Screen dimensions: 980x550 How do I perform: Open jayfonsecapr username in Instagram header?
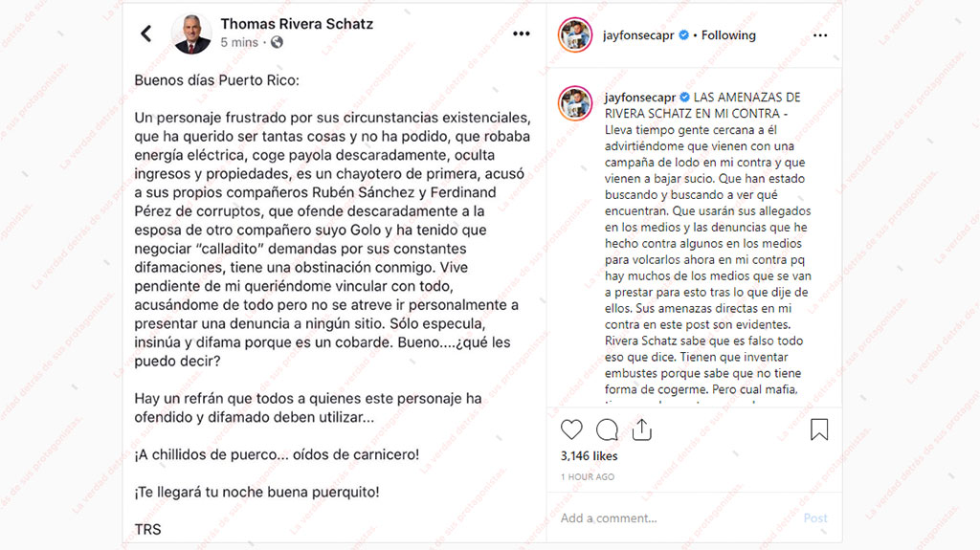click(x=638, y=35)
